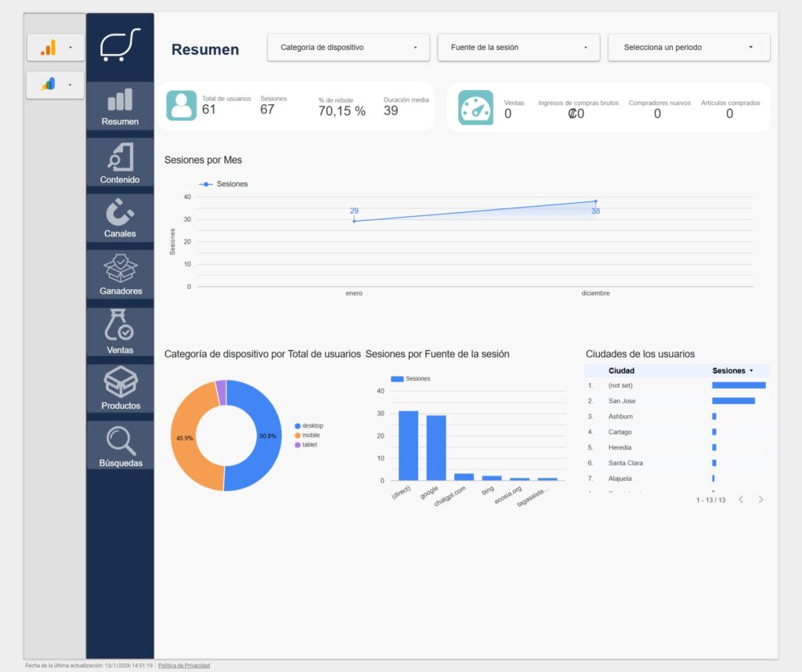Image resolution: width=802 pixels, height=672 pixels.
Task: Open the Productos package icon
Action: click(120, 383)
